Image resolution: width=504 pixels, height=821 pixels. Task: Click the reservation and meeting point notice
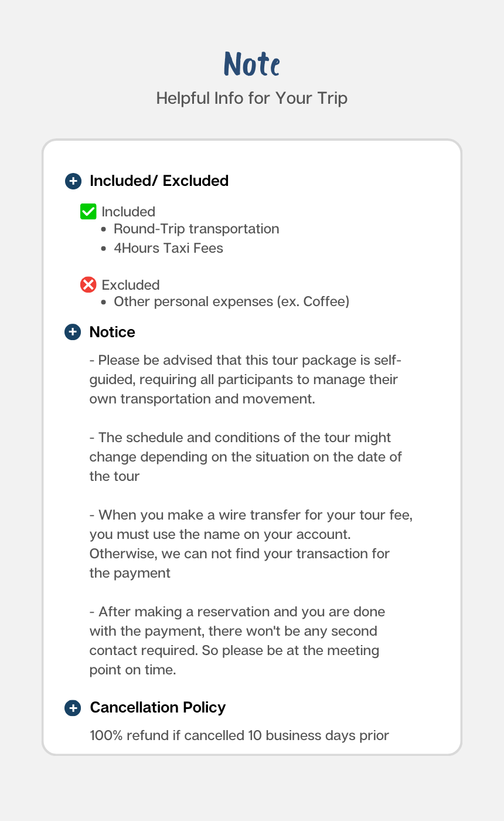(x=237, y=640)
